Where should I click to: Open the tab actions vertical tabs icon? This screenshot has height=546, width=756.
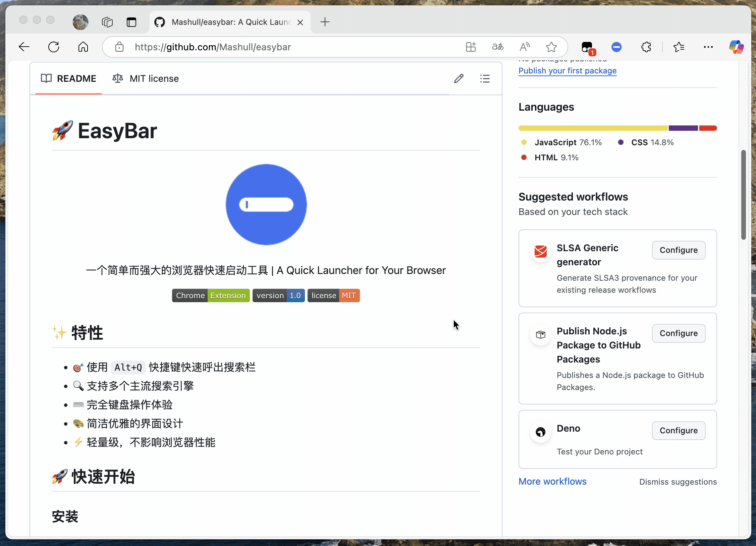pos(131,22)
